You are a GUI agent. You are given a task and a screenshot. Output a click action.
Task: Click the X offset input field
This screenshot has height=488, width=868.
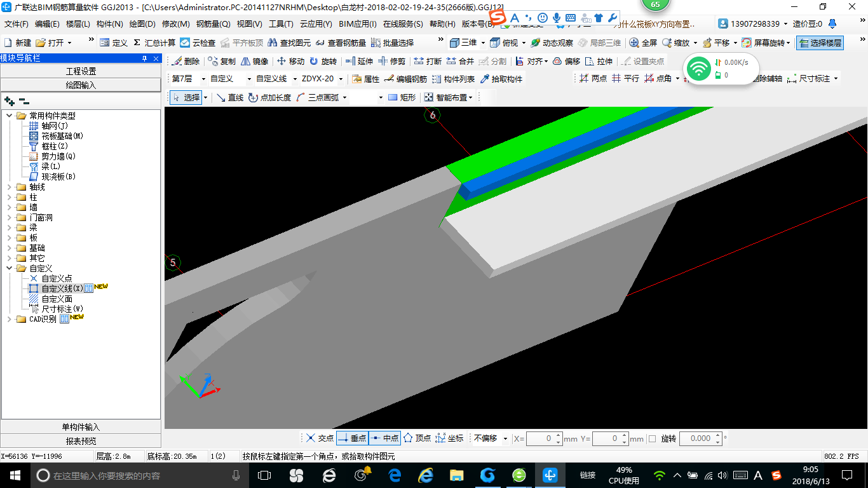(x=545, y=438)
